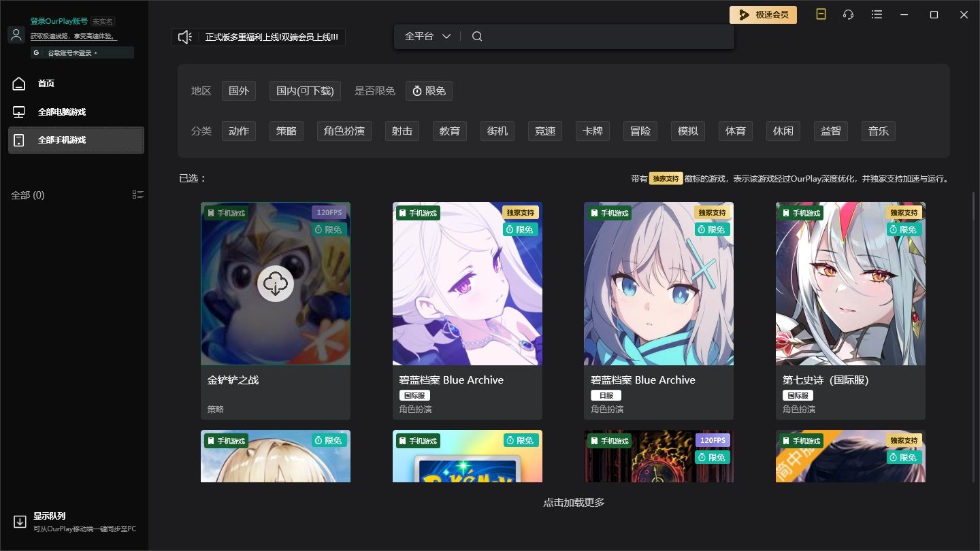Viewport: 980px width, 551px height.
Task: Click 手机游戏 tag on 碧蓝档案 国际服 card
Action: [x=418, y=213]
